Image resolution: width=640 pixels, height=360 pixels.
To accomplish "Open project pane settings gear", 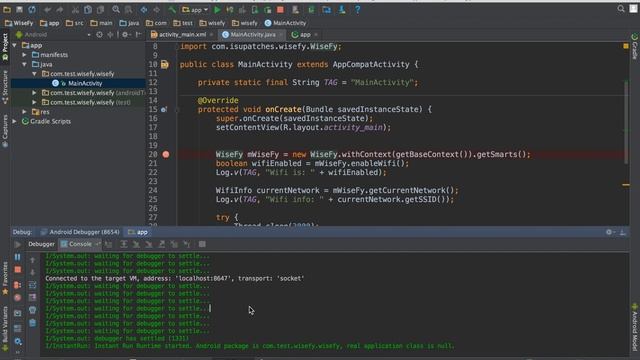I will [126, 35].
